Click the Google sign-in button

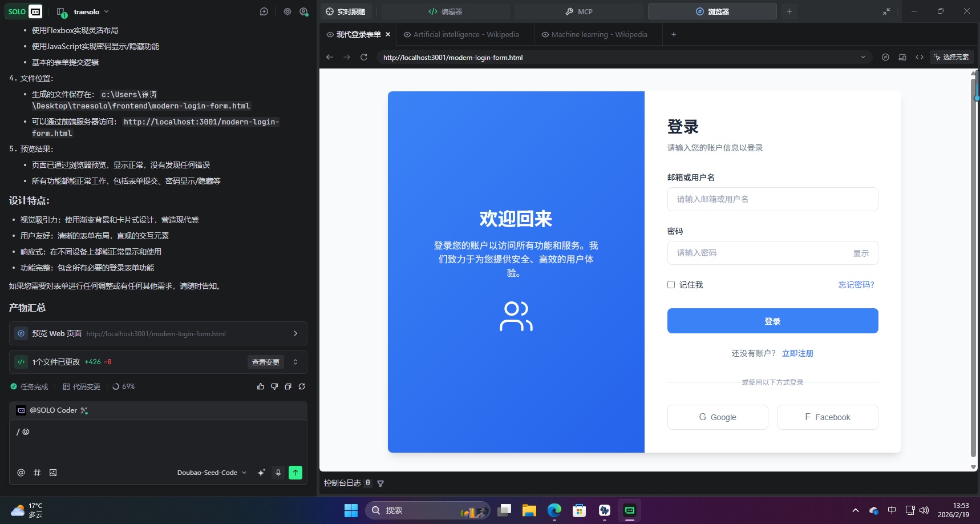click(x=718, y=417)
